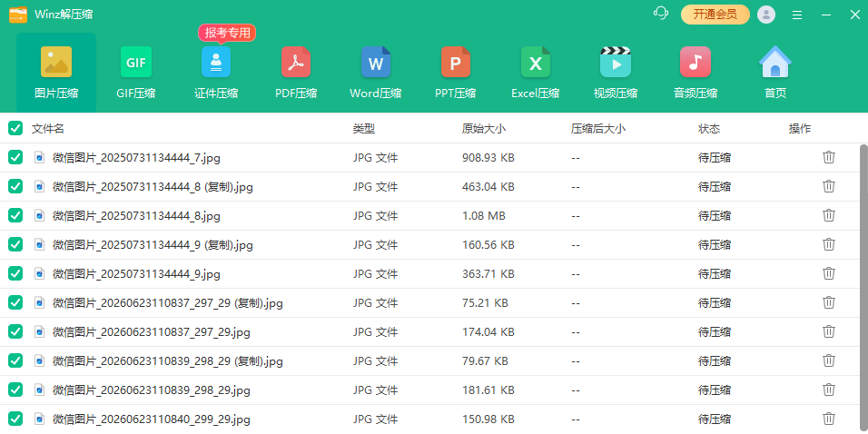
Task: Open the PDF压缩 tool
Action: pos(296,73)
